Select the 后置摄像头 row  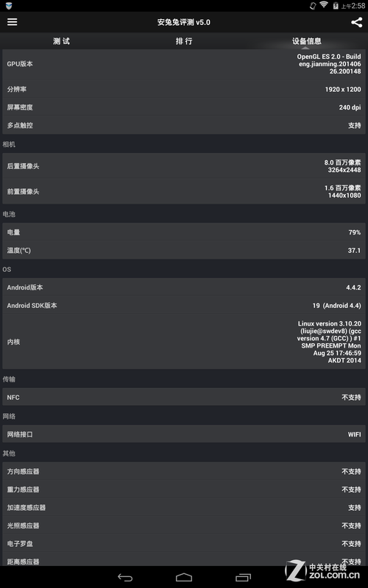click(183, 166)
